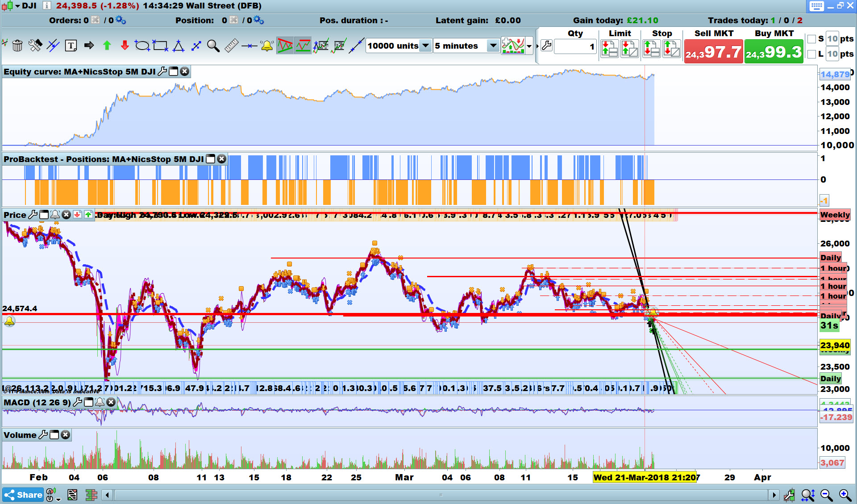Close the Price panel

point(66,215)
